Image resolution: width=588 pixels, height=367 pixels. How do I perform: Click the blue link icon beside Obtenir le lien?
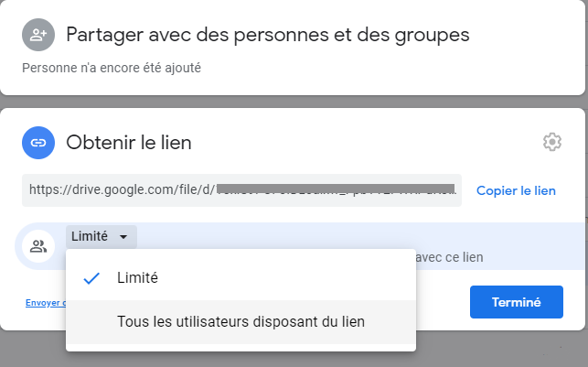[x=38, y=143]
